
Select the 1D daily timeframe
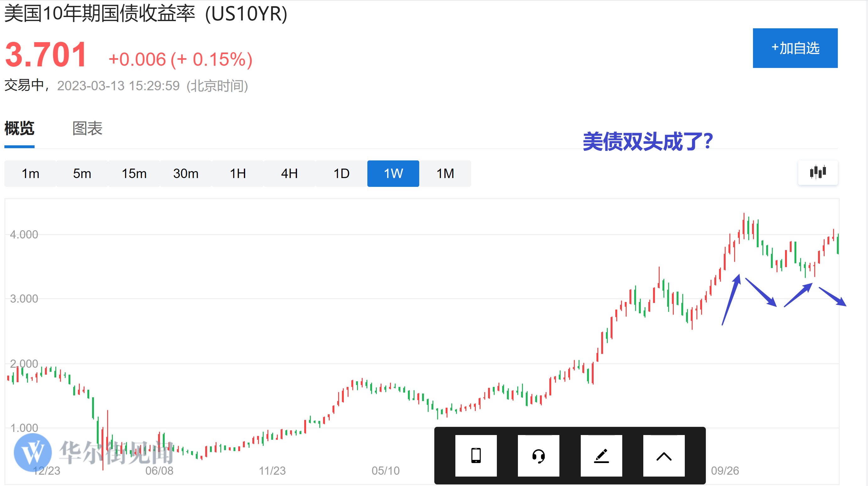point(341,173)
